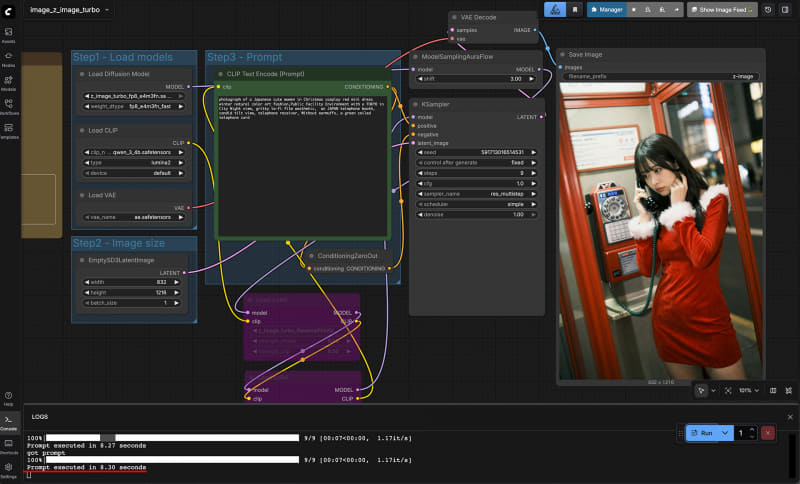
Task: Collapse the Load CLIP node
Action: (x=82, y=131)
